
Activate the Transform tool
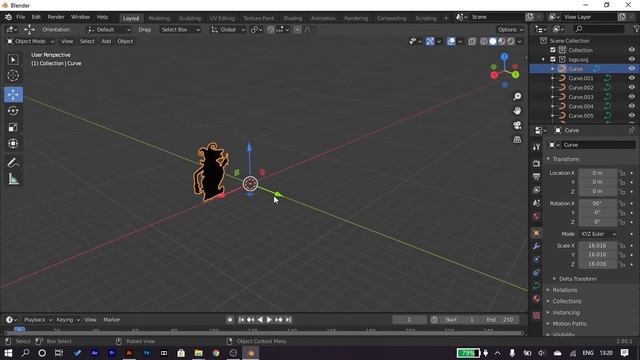[x=13, y=144]
